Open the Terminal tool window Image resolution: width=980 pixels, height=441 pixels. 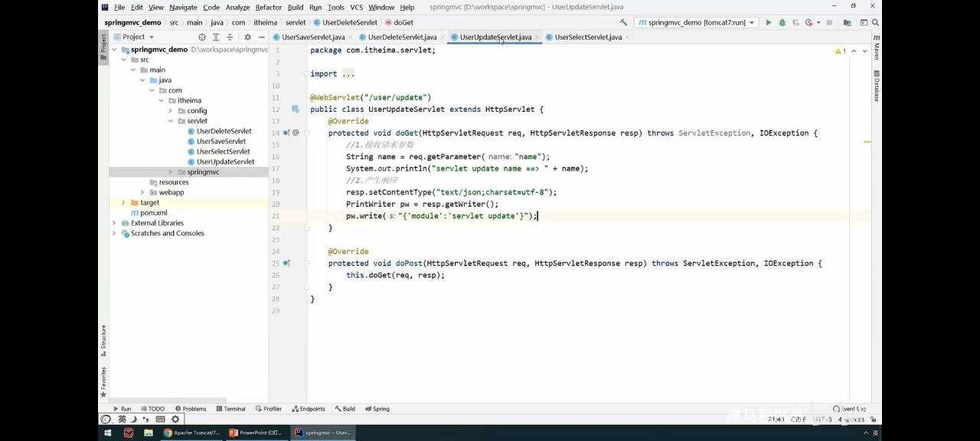tap(230, 409)
